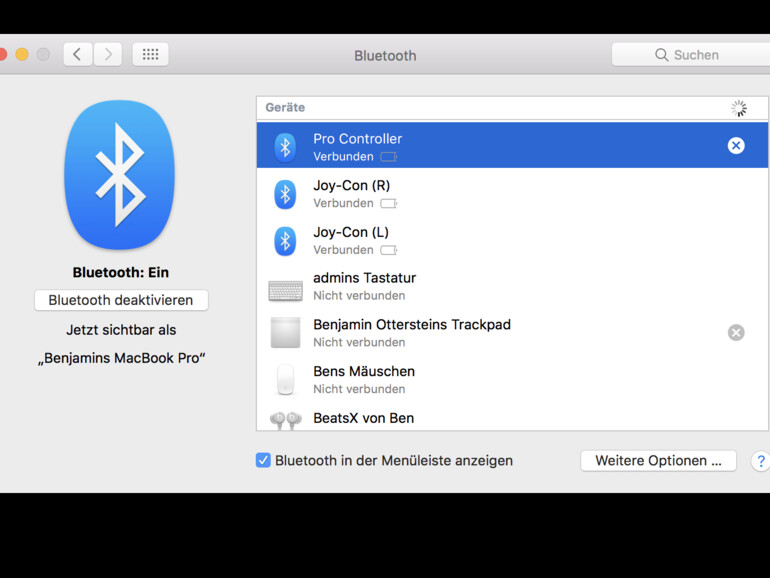
Task: Click the Bluetooth icon next to Pro Controller
Action: [x=285, y=147]
